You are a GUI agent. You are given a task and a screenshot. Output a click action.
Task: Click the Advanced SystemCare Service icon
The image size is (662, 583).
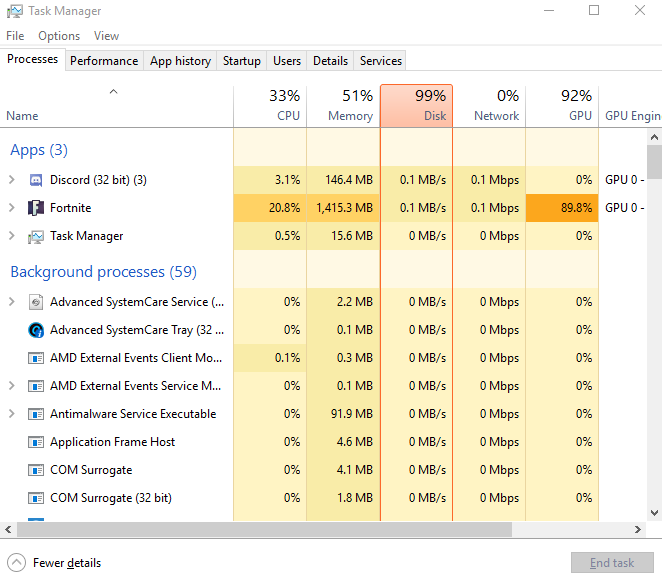pyautogui.click(x=36, y=302)
